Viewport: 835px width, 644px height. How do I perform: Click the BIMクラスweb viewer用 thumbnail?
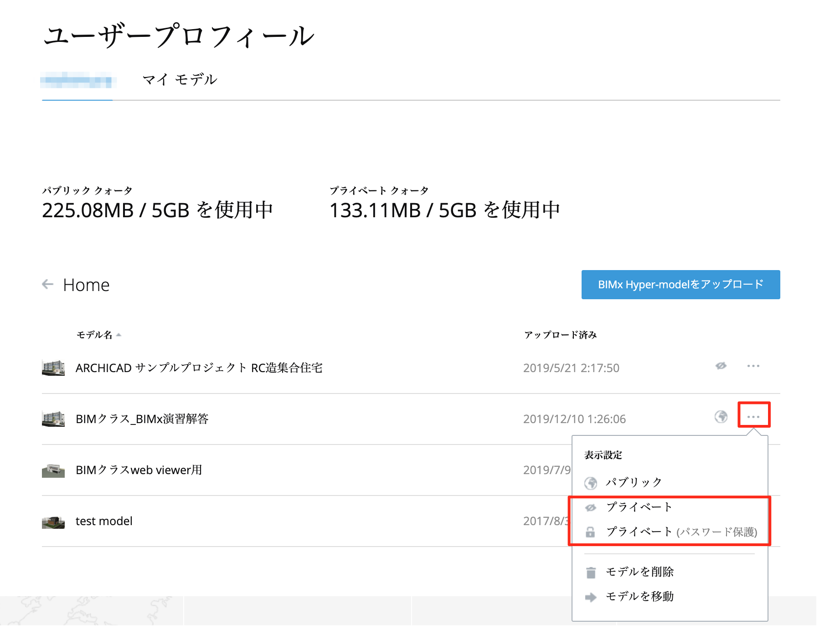53,470
